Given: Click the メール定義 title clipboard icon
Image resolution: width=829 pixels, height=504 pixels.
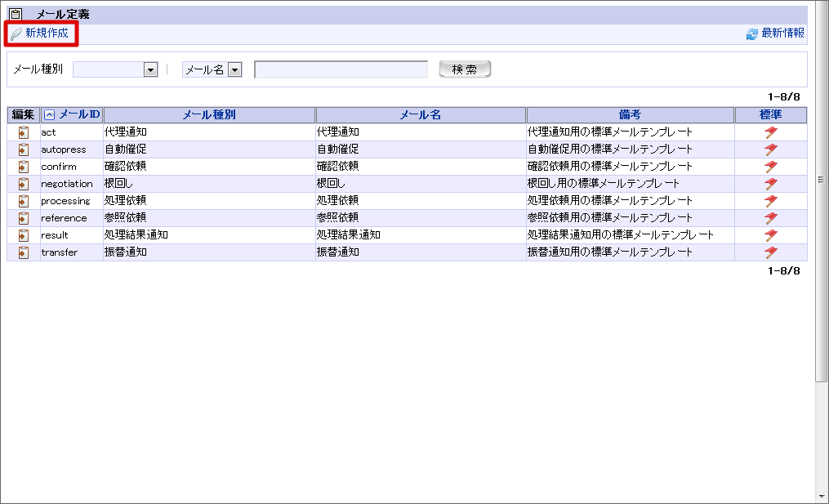Looking at the screenshot, I should (16, 14).
